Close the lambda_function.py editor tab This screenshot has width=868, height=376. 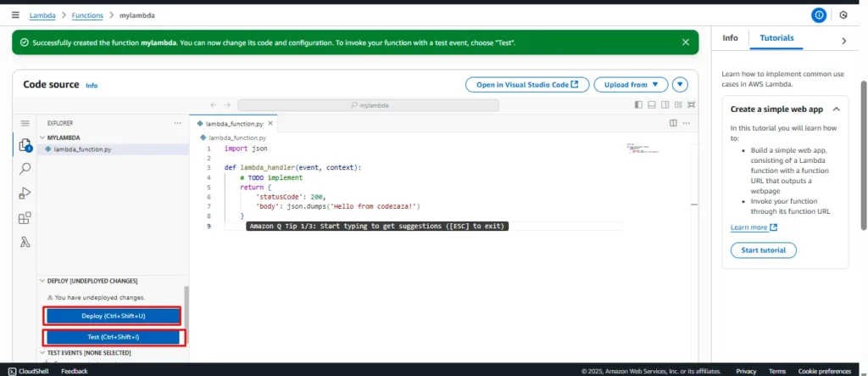[270, 124]
